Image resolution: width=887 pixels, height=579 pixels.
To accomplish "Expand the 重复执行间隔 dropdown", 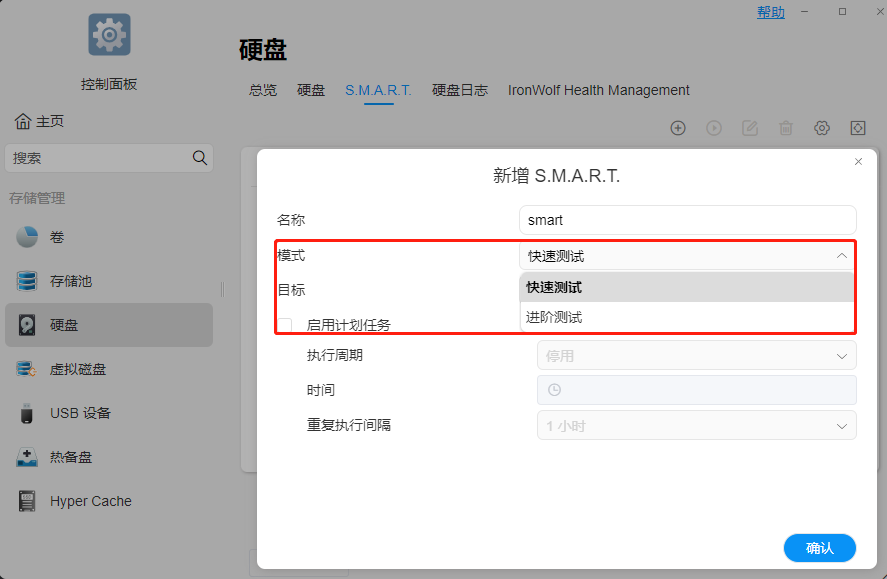I will tap(696, 425).
